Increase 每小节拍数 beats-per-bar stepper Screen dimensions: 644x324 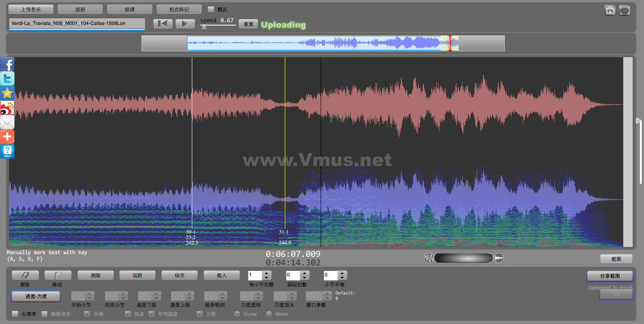pyautogui.click(x=267, y=273)
